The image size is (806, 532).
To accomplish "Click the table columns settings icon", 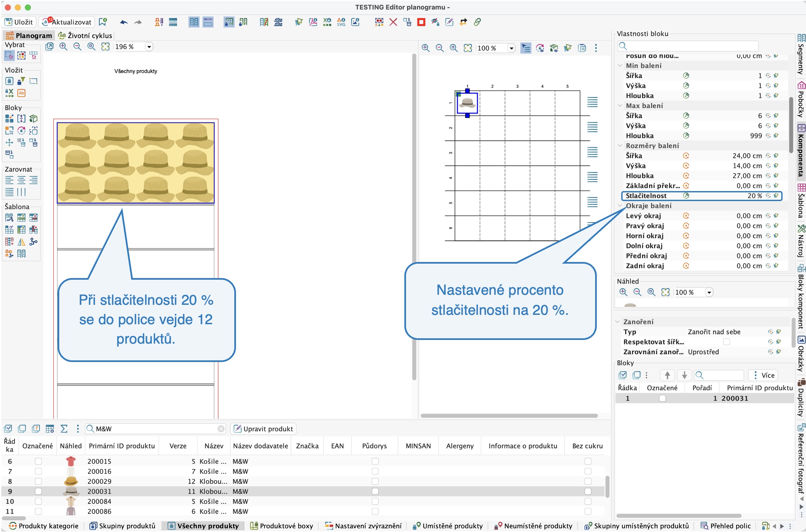I will point(50,429).
